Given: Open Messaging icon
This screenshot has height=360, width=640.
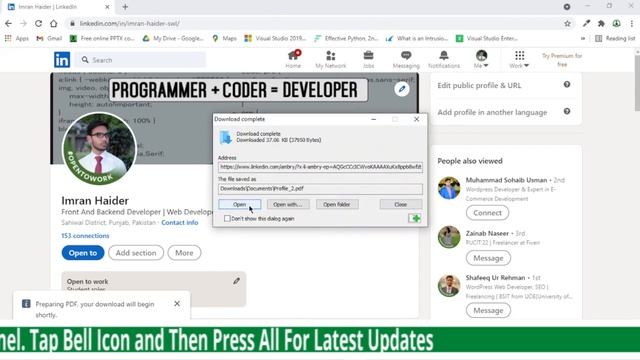Looking at the screenshot, I should click(x=406, y=59).
